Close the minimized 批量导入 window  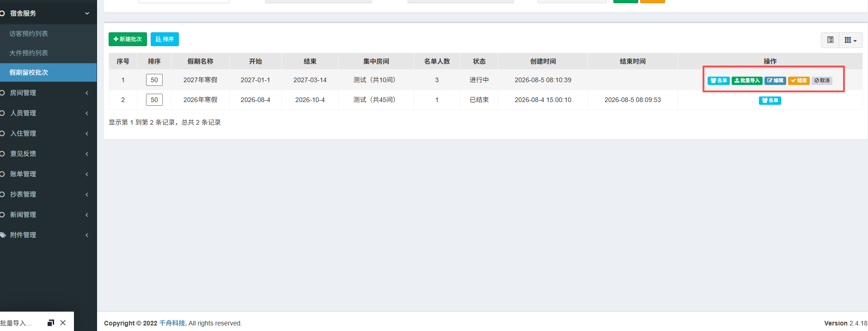63,323
